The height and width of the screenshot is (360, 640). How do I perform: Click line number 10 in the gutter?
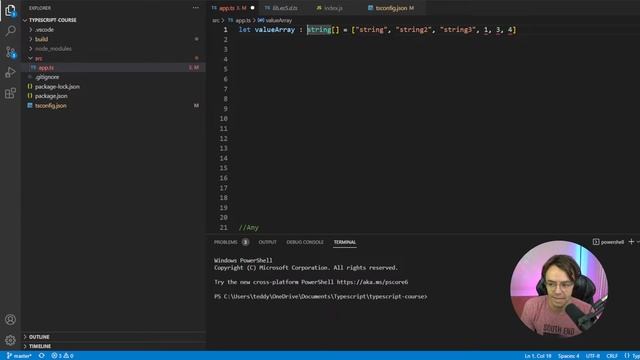(x=224, y=119)
